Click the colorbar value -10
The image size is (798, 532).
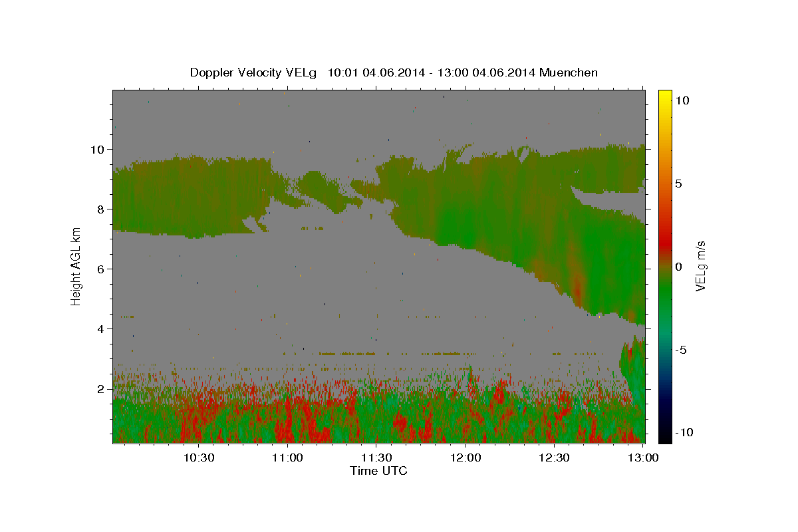coord(684,432)
